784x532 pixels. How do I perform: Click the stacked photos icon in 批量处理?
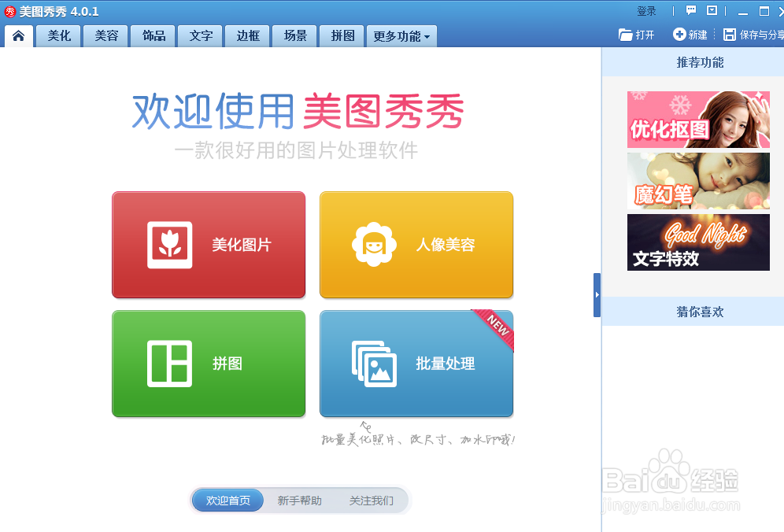pyautogui.click(x=374, y=364)
